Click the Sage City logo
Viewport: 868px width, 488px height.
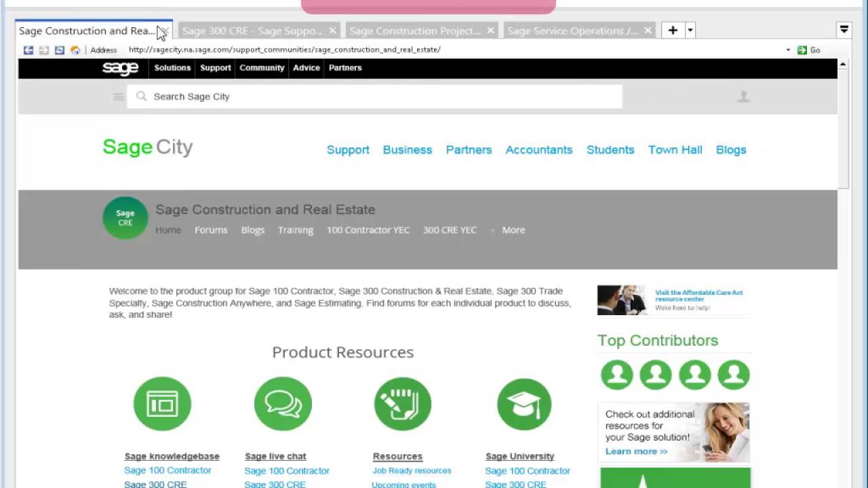point(148,147)
